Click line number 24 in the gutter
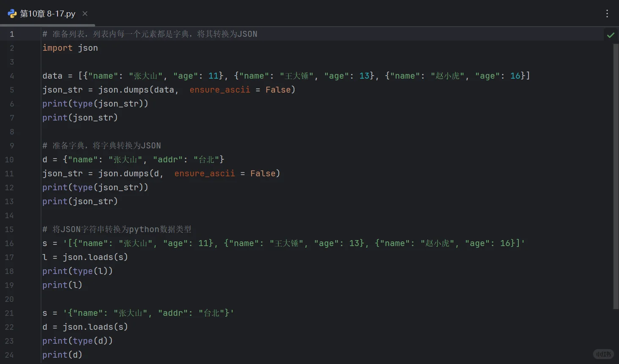This screenshot has height=364, width=619. click(9, 355)
